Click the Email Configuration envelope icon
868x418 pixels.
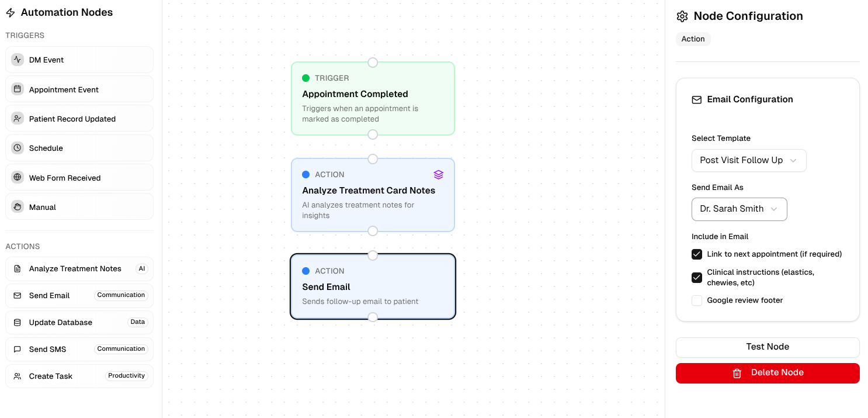tap(696, 99)
